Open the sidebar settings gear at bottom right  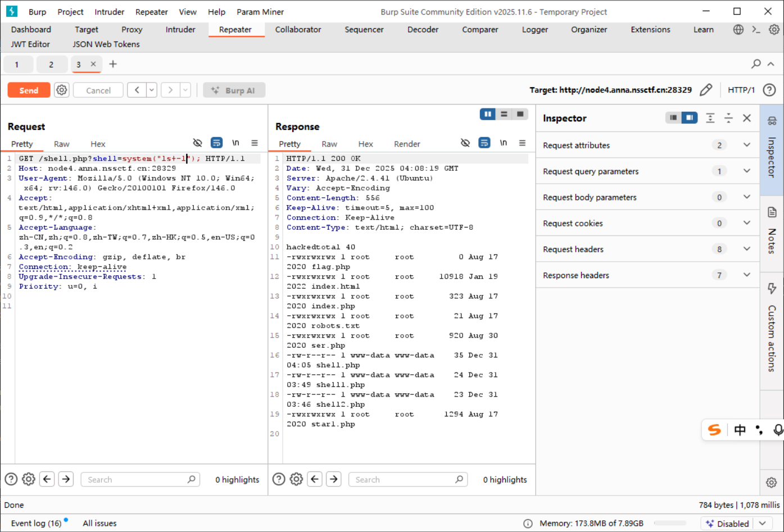pyautogui.click(x=772, y=483)
